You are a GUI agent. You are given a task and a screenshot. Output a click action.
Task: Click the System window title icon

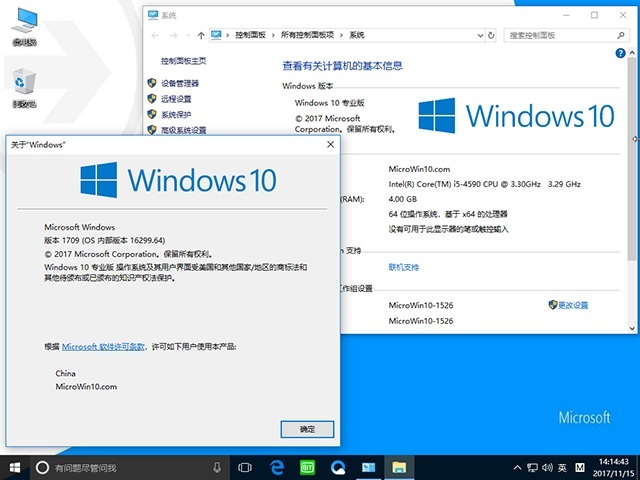[153, 15]
